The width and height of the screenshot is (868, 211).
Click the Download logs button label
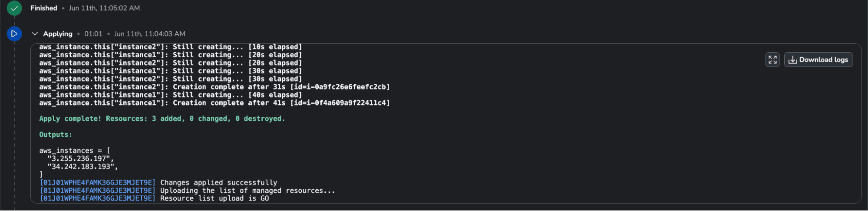[x=823, y=59]
